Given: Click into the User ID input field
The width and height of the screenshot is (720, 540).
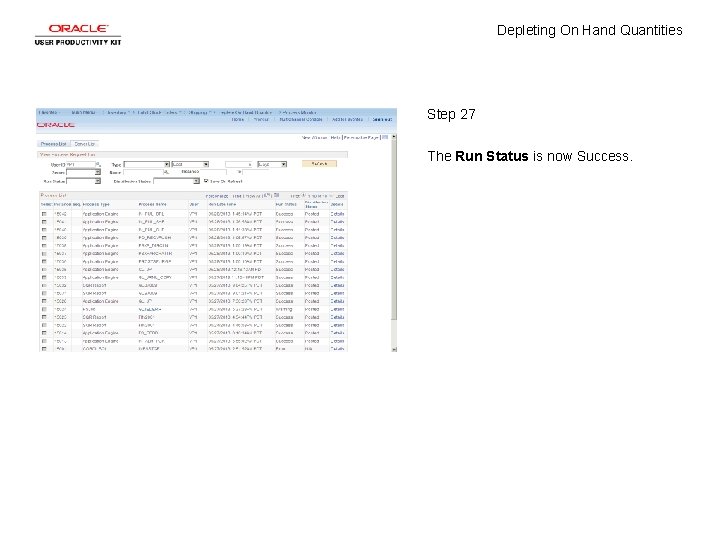Looking at the screenshot, I should coord(80,164).
